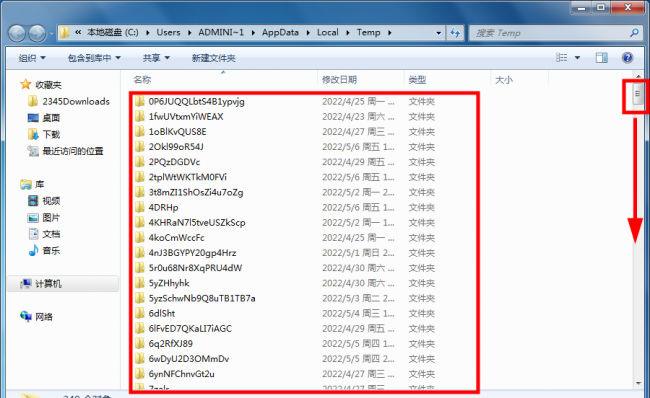Image resolution: width=650 pixels, height=398 pixels.
Task: Expand arrow after AppData in breadcrumb
Action: (308, 33)
